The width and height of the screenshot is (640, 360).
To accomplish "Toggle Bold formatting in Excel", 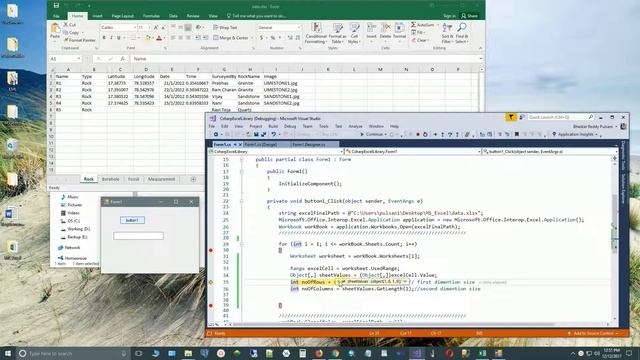I will pyautogui.click(x=104, y=38).
